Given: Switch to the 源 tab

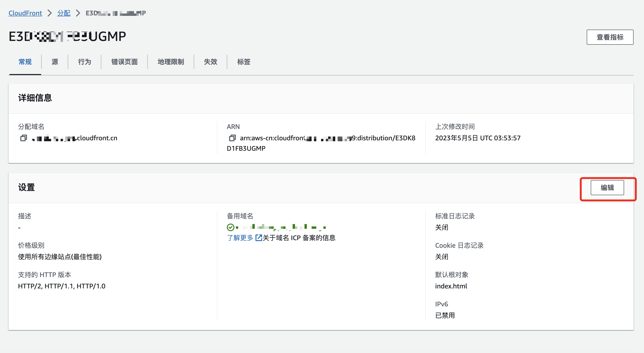Looking at the screenshot, I should pyautogui.click(x=55, y=62).
